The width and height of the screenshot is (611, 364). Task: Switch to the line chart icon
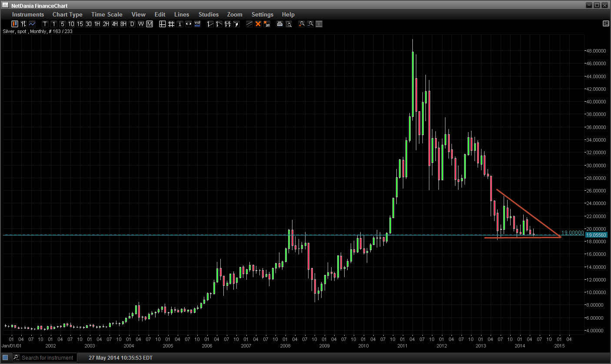click(32, 24)
